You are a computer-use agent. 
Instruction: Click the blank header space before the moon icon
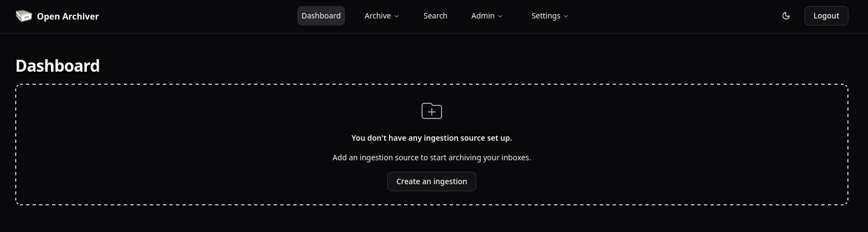[678, 16]
